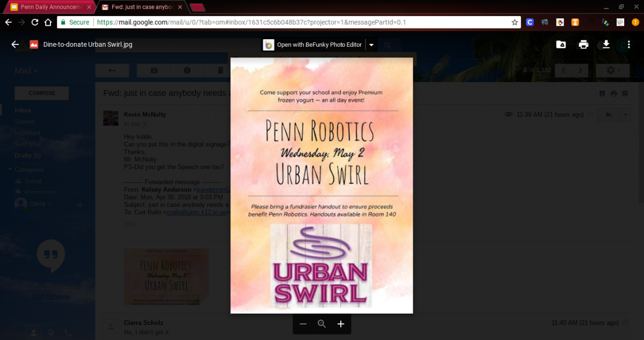This screenshot has width=644, height=340.
Task: Star the Cierra Scholz message
Action: coord(625,323)
